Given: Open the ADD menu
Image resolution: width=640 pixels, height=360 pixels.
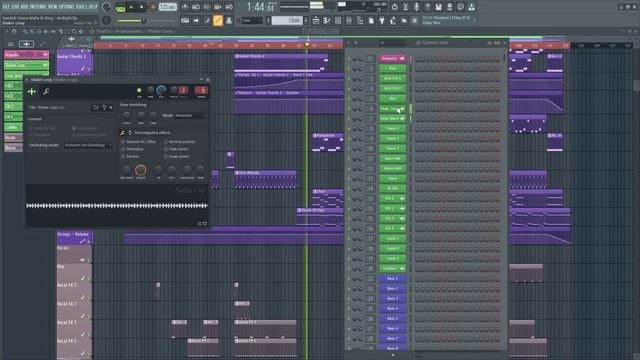Looking at the screenshot, I should [x=24, y=7].
